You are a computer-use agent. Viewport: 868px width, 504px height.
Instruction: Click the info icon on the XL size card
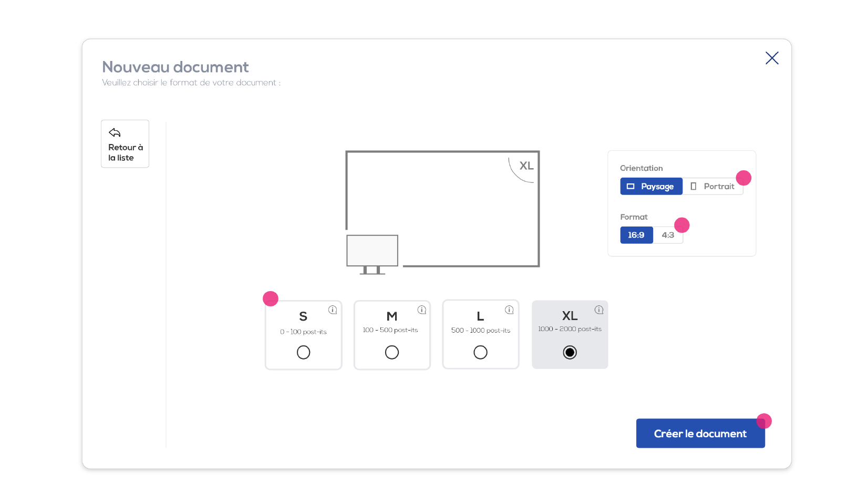(x=599, y=310)
